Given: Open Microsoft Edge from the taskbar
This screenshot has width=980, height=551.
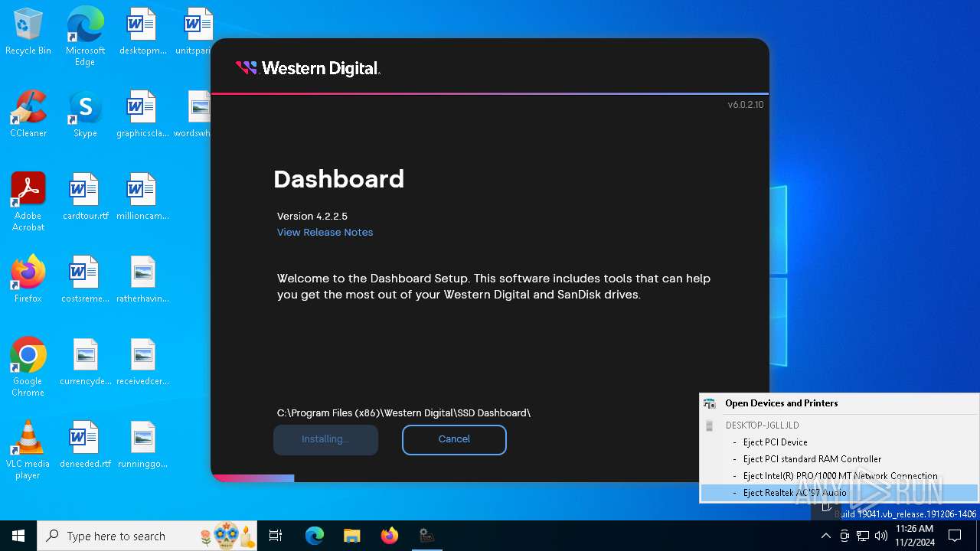Looking at the screenshot, I should point(315,536).
